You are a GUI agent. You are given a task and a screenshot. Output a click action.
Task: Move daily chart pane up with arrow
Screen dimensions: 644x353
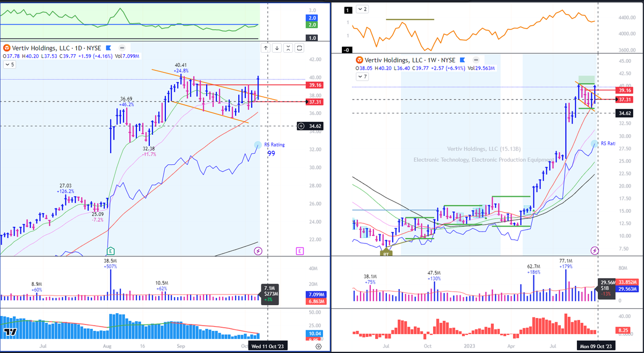pyautogui.click(x=266, y=48)
